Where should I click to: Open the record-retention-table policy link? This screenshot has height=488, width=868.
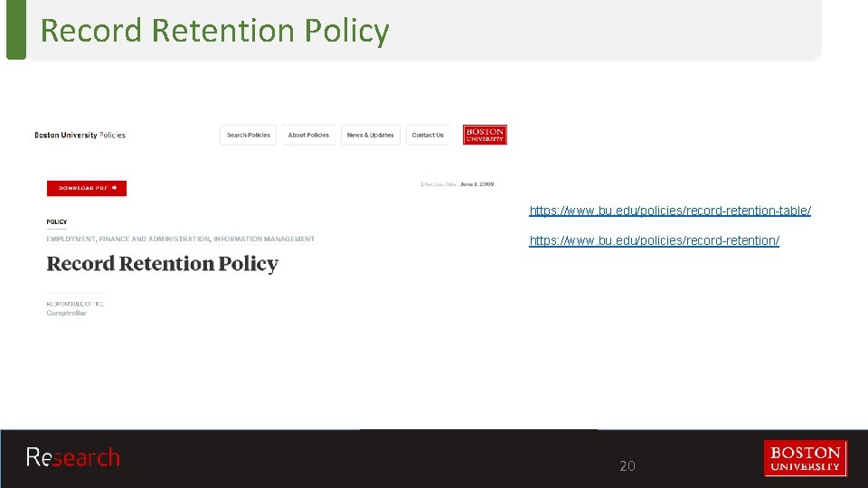coord(670,211)
